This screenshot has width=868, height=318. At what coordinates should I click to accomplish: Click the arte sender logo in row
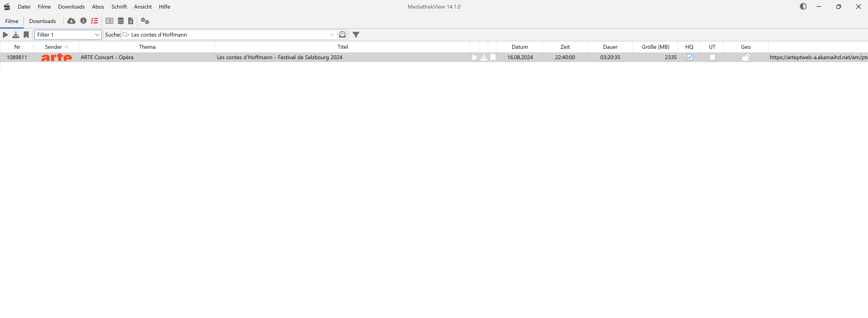coord(57,58)
